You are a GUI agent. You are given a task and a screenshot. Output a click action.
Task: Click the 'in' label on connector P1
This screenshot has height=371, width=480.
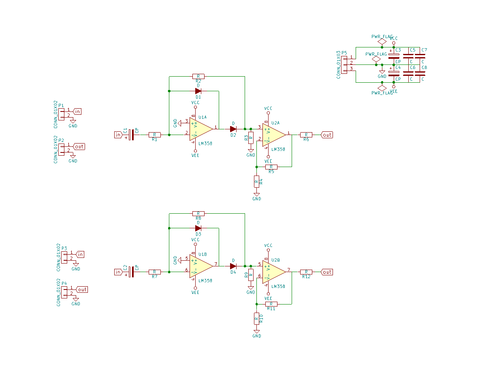[77, 111]
